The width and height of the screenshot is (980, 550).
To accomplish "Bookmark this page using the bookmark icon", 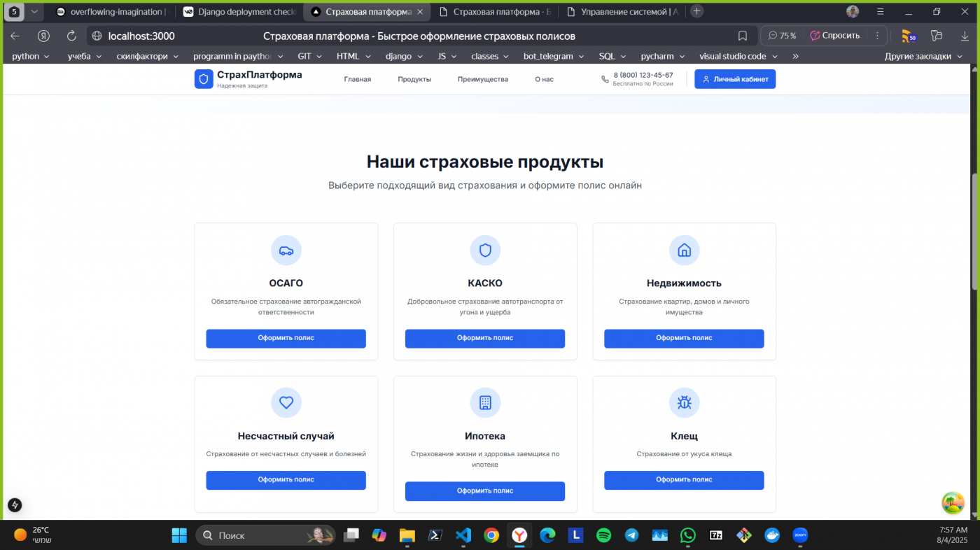I will pyautogui.click(x=743, y=36).
